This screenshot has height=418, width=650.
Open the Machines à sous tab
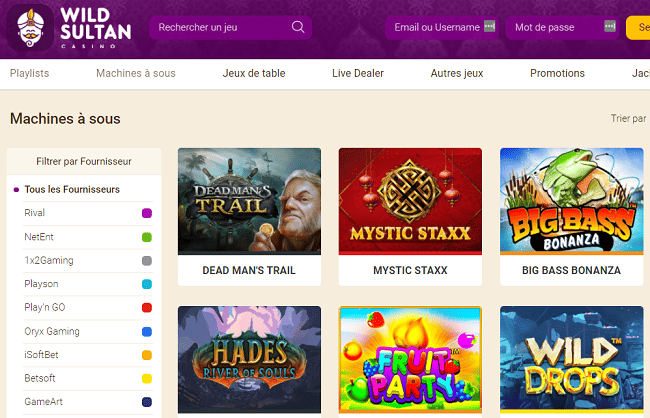point(136,73)
